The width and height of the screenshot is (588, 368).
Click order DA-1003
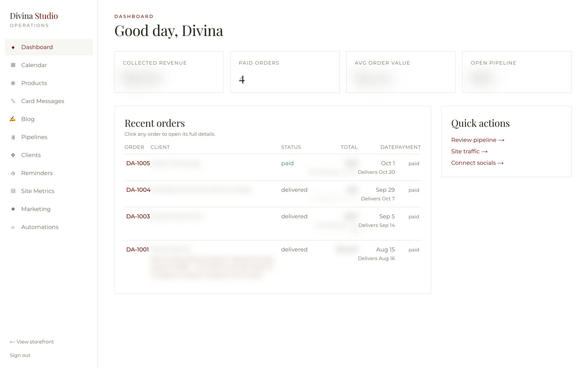[x=138, y=216]
